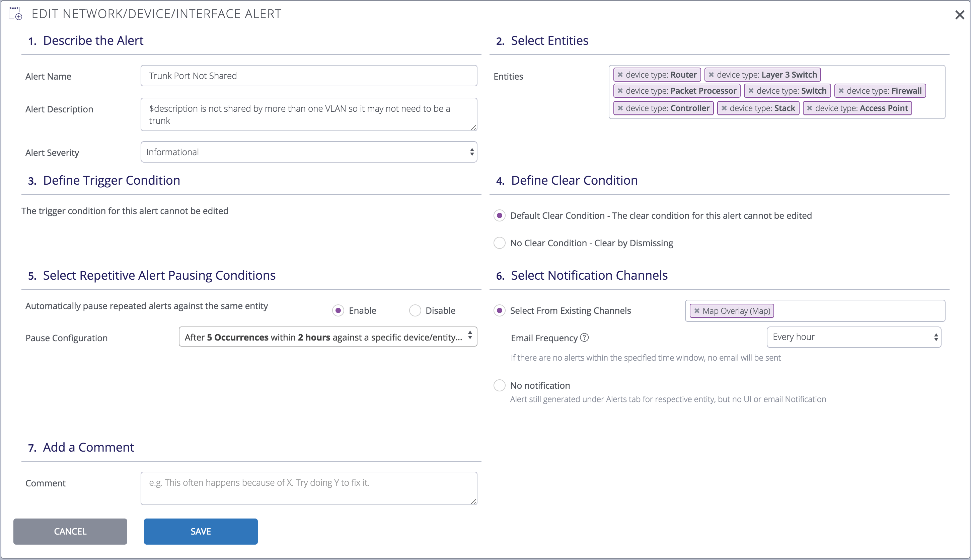Remove the Firewall device type tag
The width and height of the screenshot is (971, 560).
tap(841, 91)
